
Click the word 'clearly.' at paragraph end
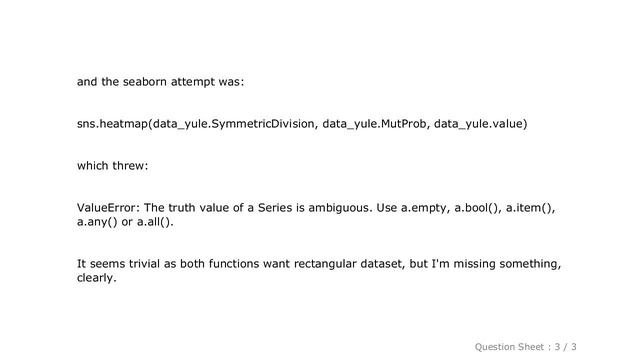tap(97, 278)
